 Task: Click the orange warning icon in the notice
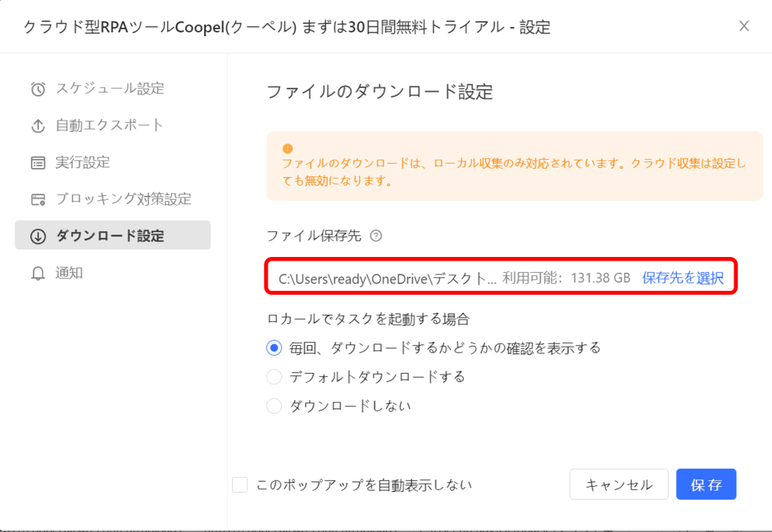tap(287, 148)
